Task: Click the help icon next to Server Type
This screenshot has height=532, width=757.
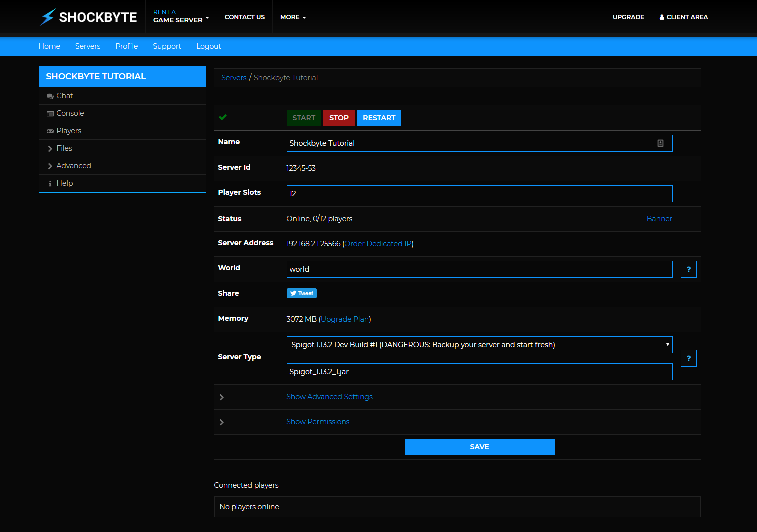Action: pyautogui.click(x=688, y=358)
